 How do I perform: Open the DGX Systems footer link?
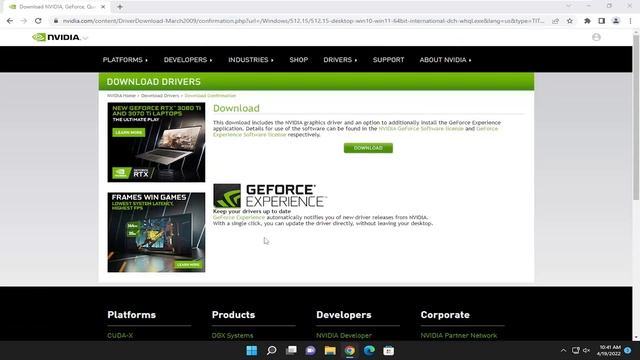[232, 336]
